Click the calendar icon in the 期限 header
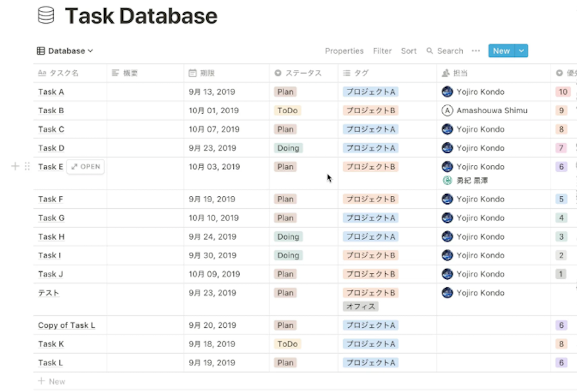The image size is (577, 392). pyautogui.click(x=193, y=73)
